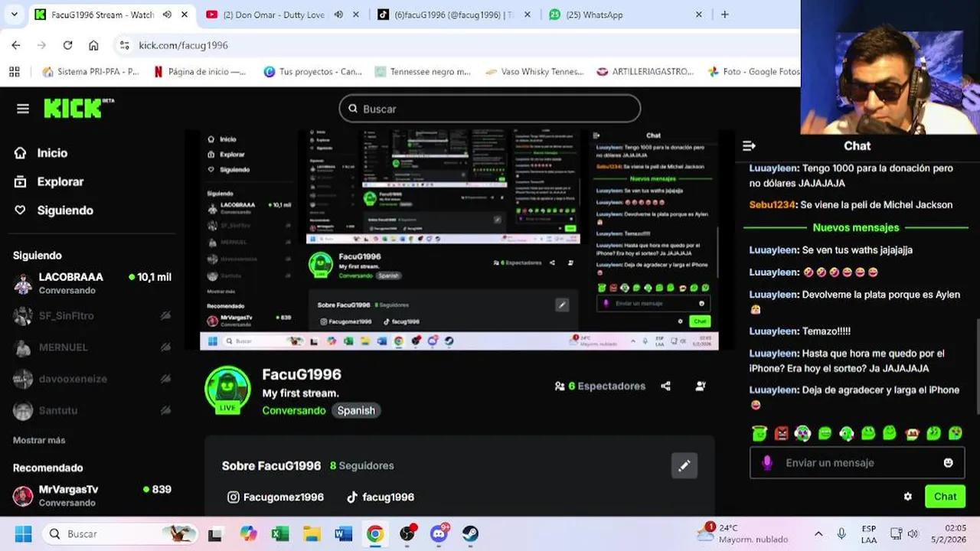Screen dimensions: 980x551
Task: Open a new browser tab
Action: 724,15
